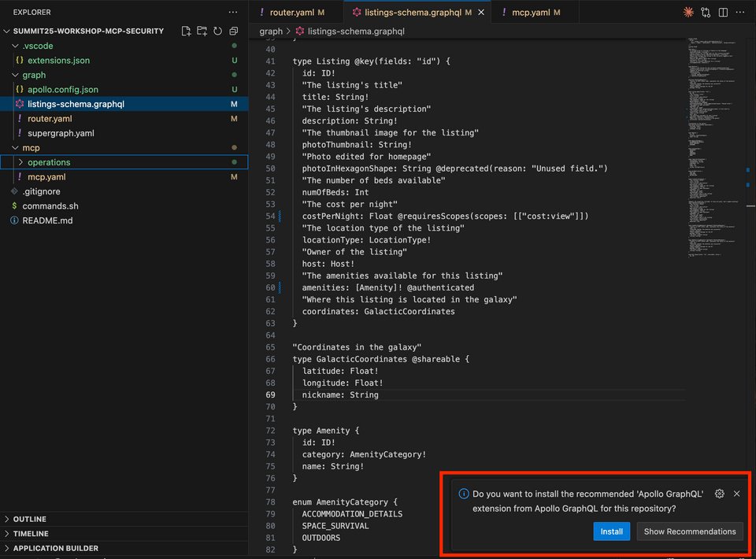This screenshot has width=756, height=559.
Task: Open commands.sh file
Action: pos(124,205)
